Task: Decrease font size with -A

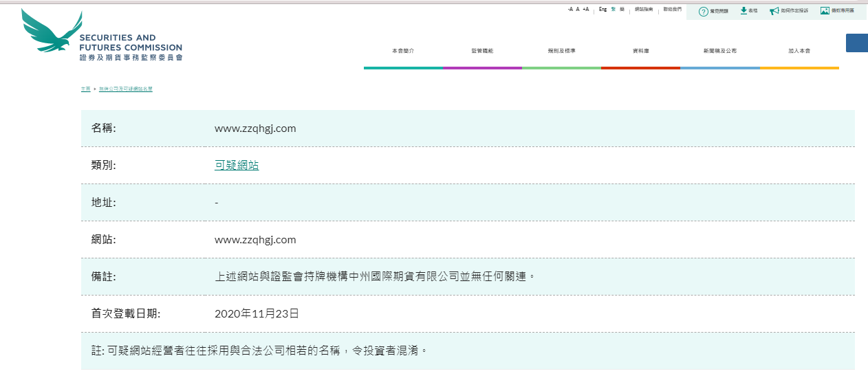Action: pos(570,10)
